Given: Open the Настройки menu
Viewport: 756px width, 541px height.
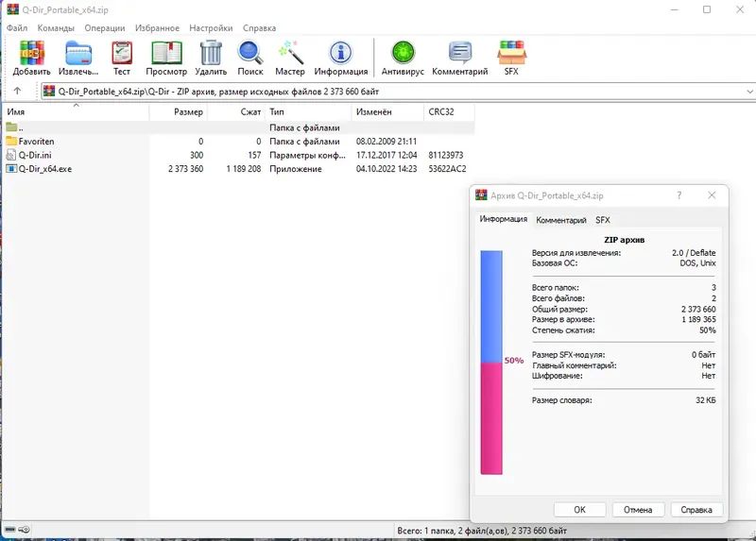Looking at the screenshot, I should click(x=211, y=28).
